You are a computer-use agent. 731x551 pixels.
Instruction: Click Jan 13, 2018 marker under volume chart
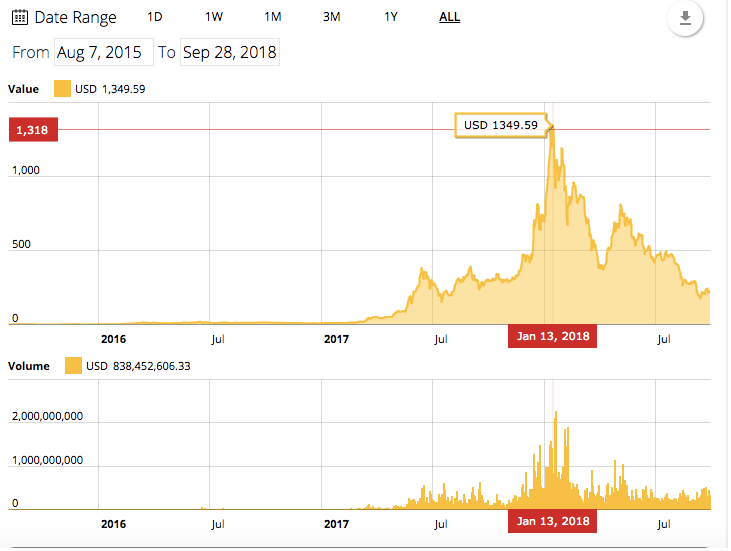click(552, 521)
